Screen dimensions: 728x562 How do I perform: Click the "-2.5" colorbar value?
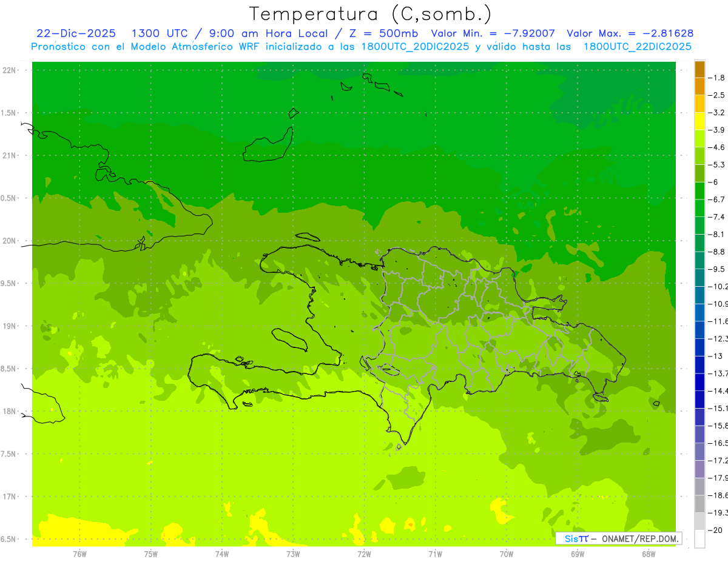[x=717, y=95]
